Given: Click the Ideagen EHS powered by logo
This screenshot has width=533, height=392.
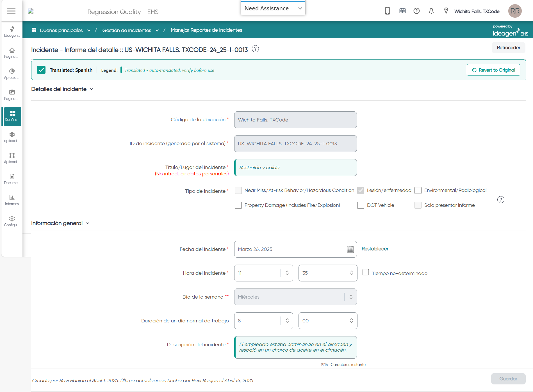Looking at the screenshot, I should click(x=510, y=31).
